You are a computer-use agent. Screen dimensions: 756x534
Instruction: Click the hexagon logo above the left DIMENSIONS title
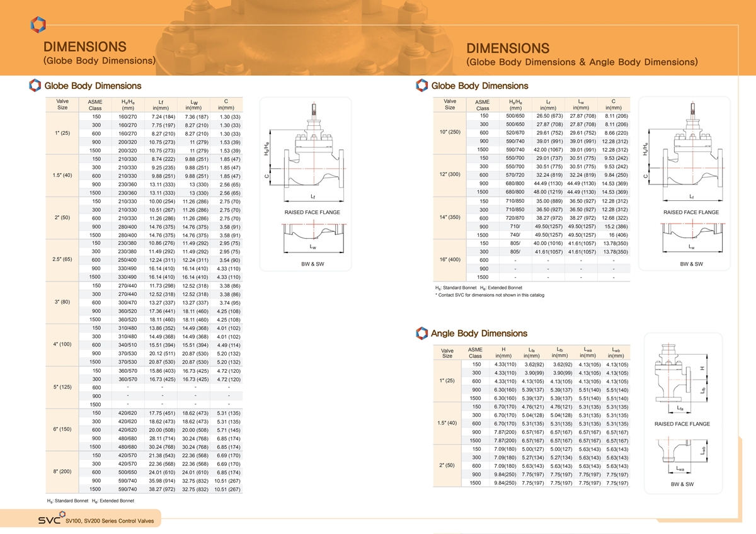pyautogui.click(x=38, y=25)
